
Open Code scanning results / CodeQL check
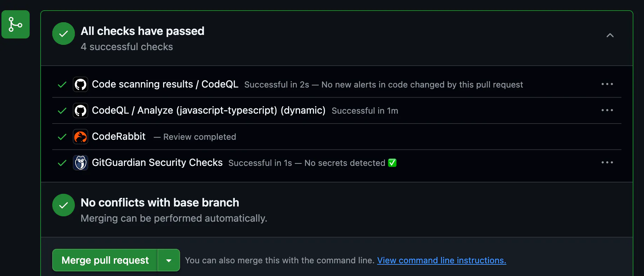[x=165, y=84]
